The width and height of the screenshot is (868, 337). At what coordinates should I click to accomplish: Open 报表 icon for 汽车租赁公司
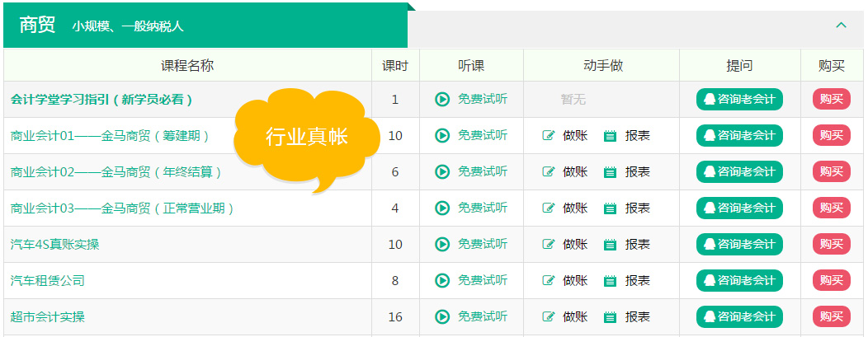pos(610,281)
